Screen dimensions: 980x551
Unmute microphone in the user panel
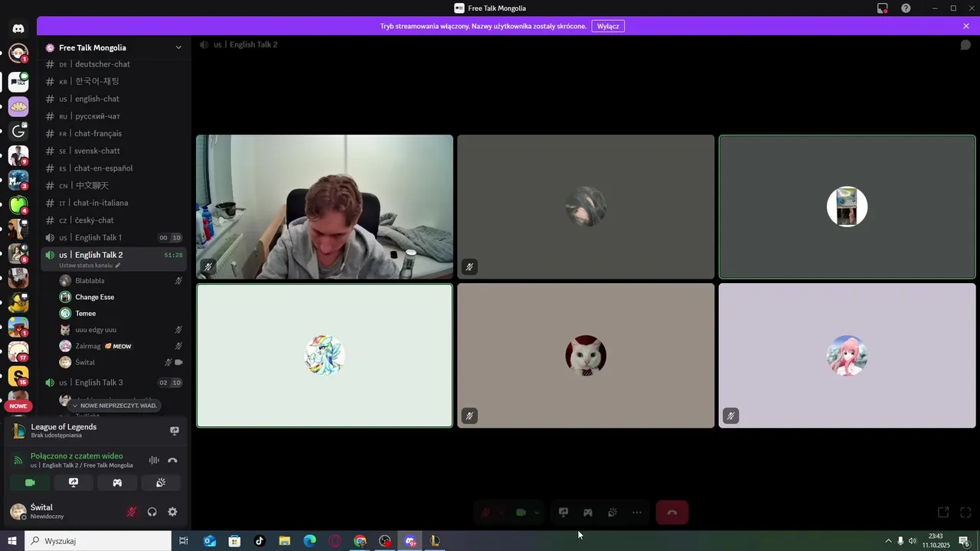pos(132,512)
